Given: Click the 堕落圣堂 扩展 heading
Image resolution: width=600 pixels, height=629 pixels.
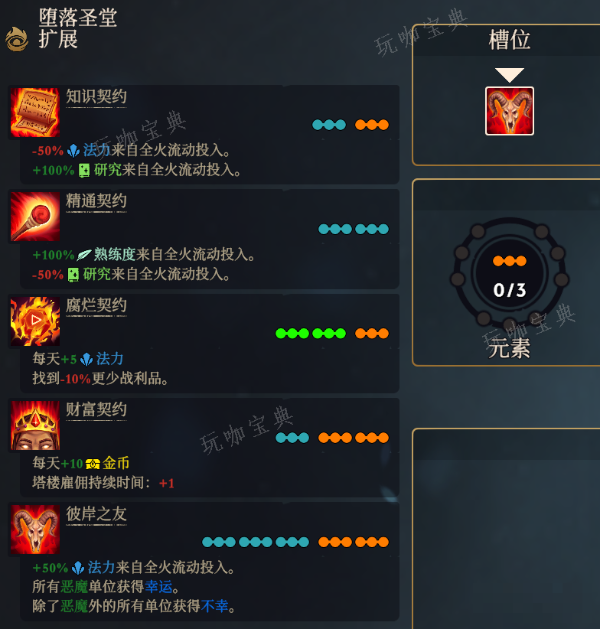Looking at the screenshot, I should (x=78, y=28).
